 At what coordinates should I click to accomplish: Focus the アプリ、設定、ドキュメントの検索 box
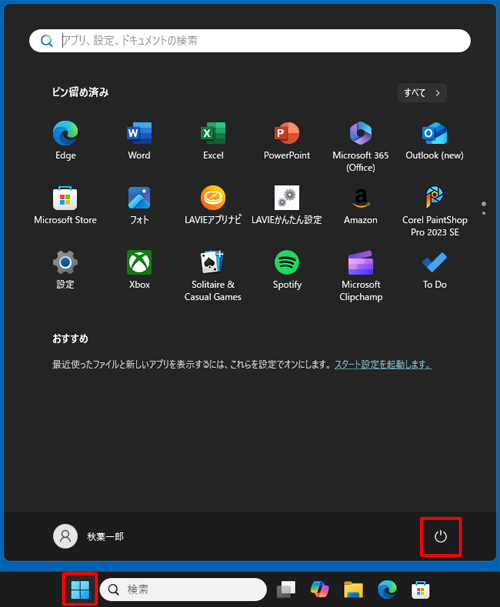[250, 41]
